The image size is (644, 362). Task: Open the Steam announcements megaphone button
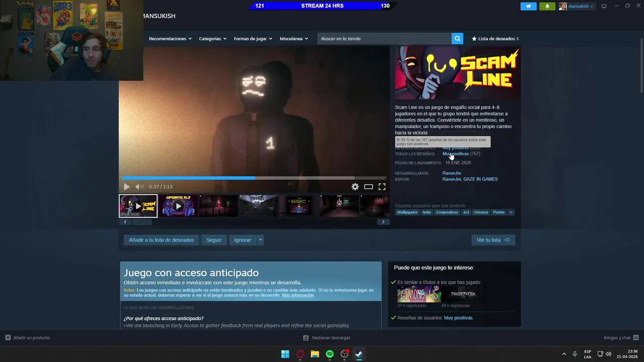(528, 6)
